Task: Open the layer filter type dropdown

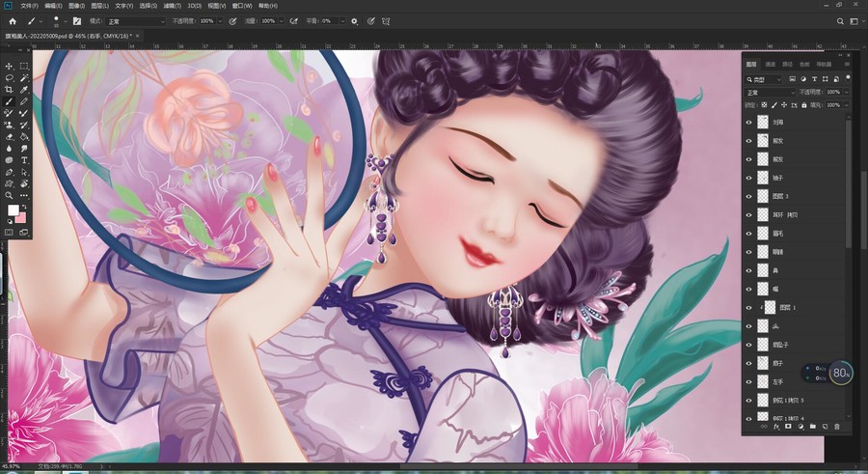Action: (x=764, y=79)
